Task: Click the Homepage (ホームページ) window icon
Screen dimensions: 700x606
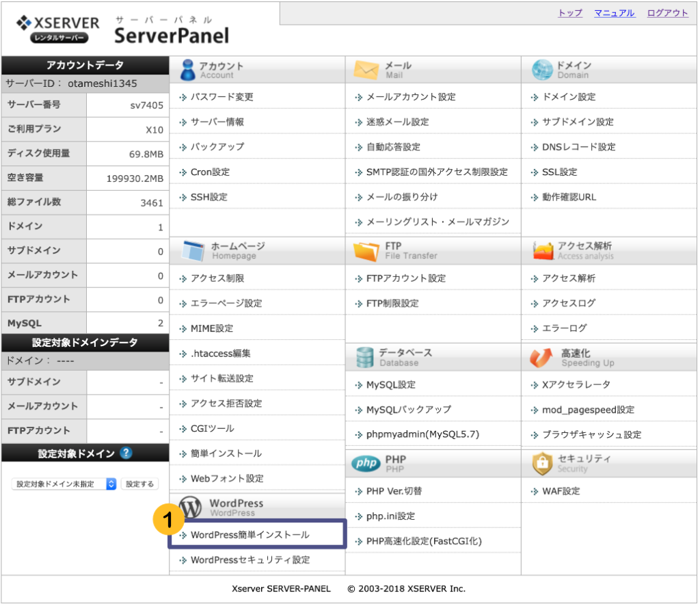Action: [193, 250]
